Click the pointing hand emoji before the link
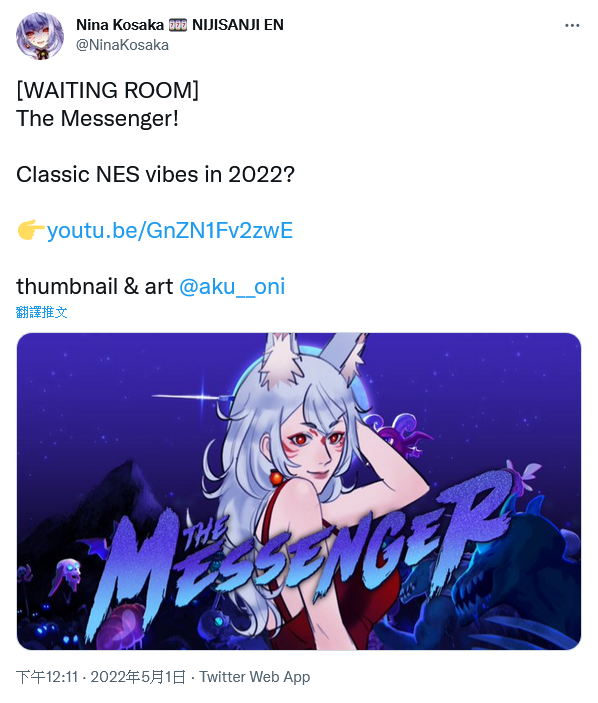This screenshot has width=598, height=703. [30, 230]
